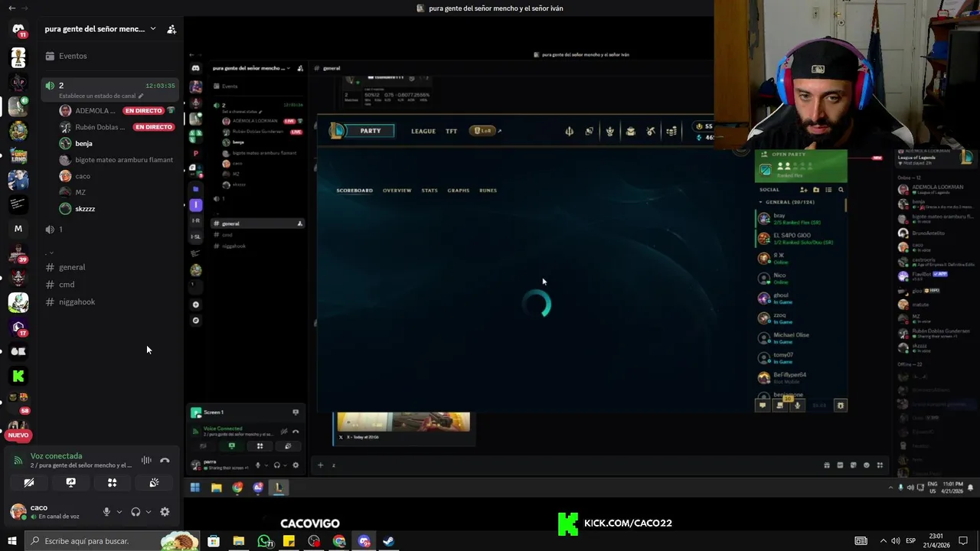
Task: Open Discord direct messages home icon
Action: click(18, 29)
